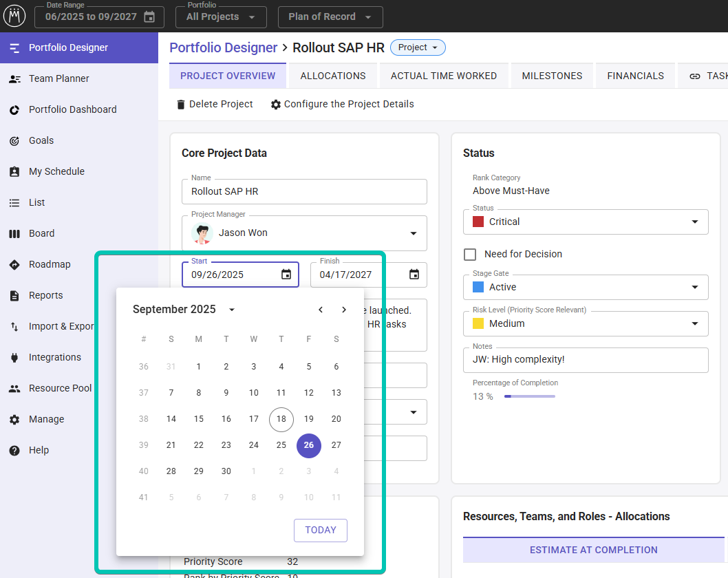
Task: Click the TODAY button in calendar
Action: pyautogui.click(x=321, y=530)
